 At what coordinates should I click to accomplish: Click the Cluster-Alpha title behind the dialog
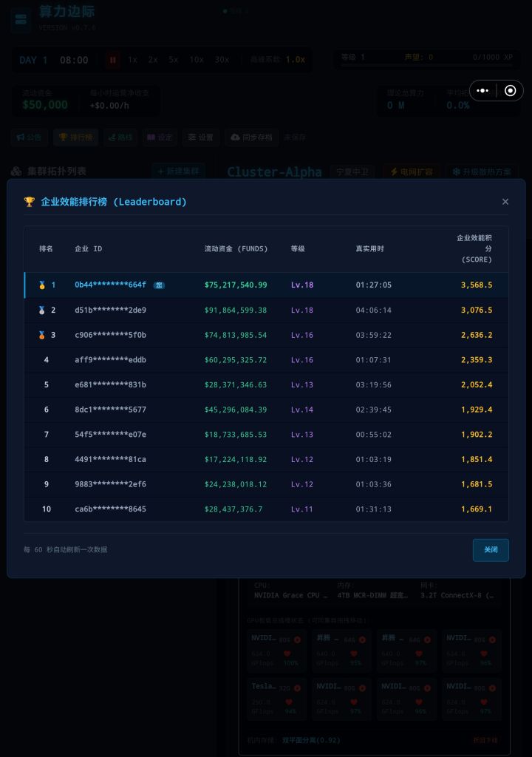coord(274,172)
